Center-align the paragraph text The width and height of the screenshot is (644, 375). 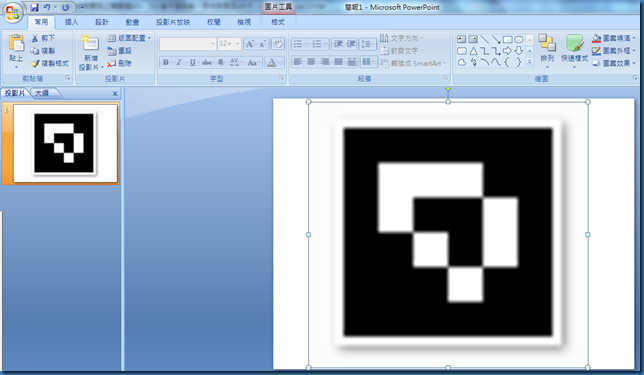(x=311, y=62)
